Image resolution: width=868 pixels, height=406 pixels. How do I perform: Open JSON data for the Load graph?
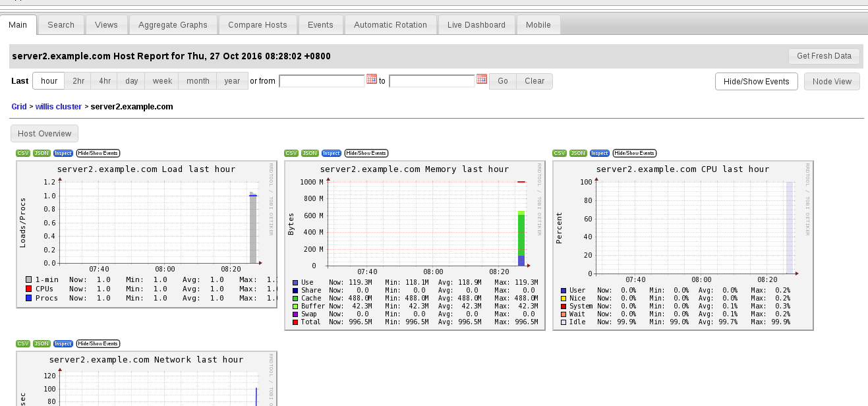click(x=42, y=153)
